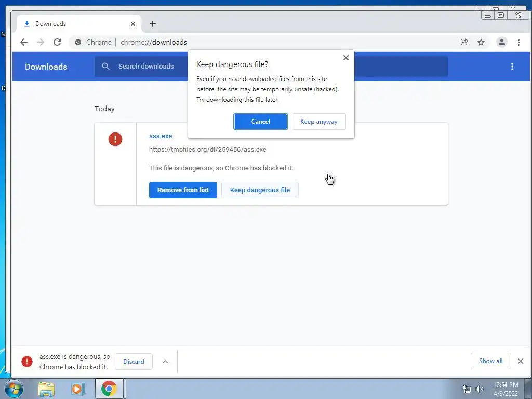
Task: Open the Windows Start menu
Action: (x=13, y=389)
